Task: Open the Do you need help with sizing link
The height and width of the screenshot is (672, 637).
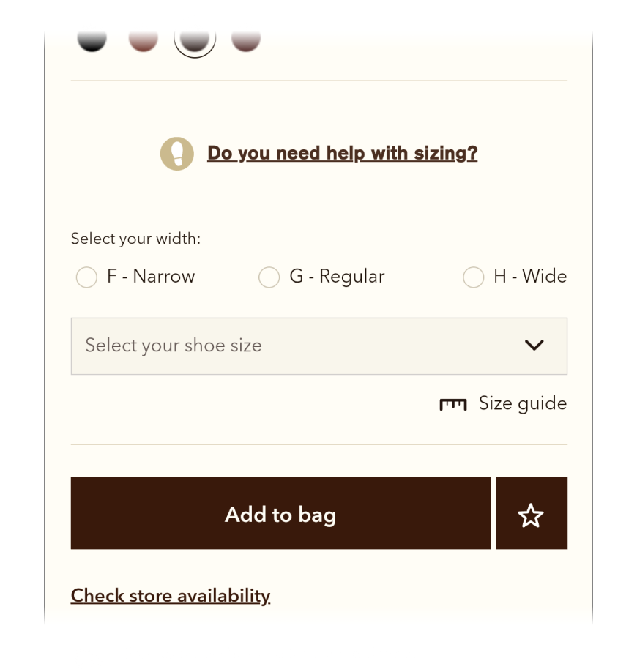Action: [x=342, y=153]
